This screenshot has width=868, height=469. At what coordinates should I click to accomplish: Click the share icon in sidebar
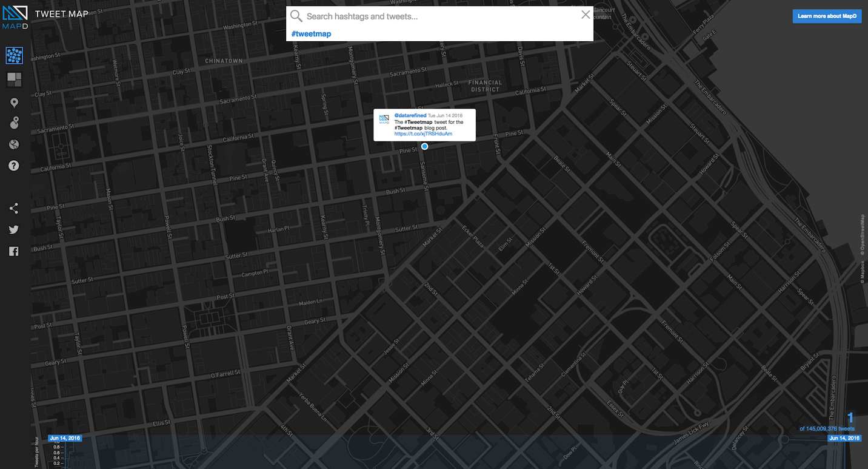point(14,209)
